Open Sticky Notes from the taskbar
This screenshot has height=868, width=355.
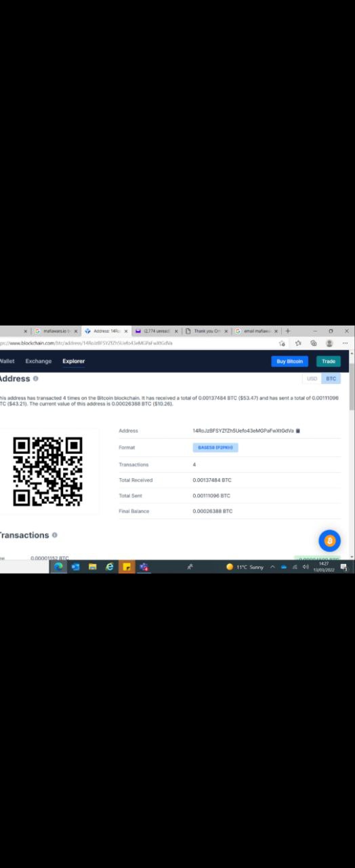127,567
